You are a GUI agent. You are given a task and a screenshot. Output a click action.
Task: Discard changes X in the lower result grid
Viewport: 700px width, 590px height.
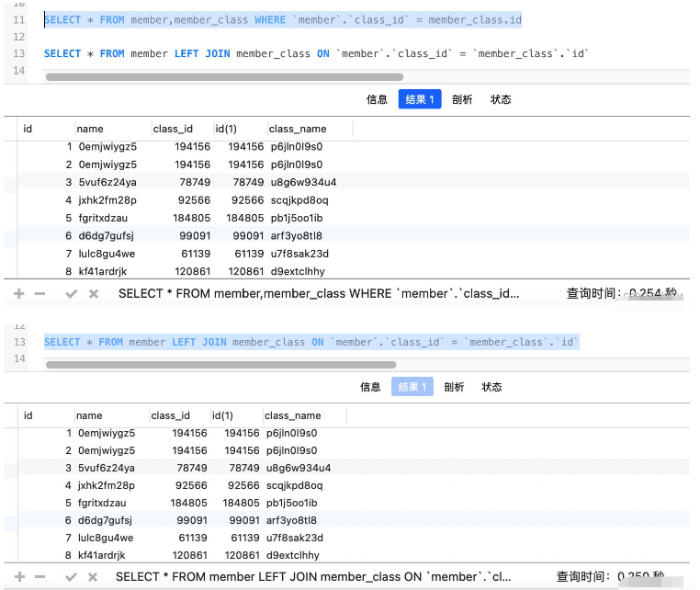coord(93,577)
